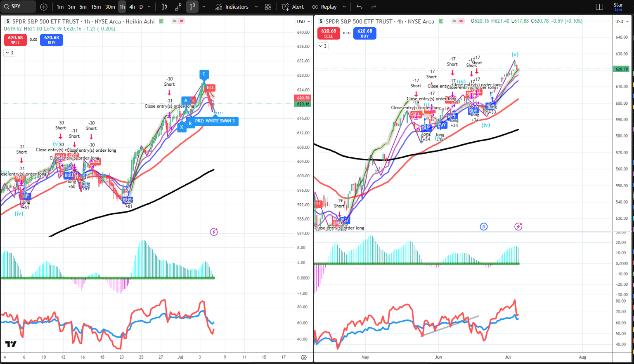The image size is (634, 364).
Task: Click the PRZ: WHITE SWAN 3 label
Action: coord(215,121)
